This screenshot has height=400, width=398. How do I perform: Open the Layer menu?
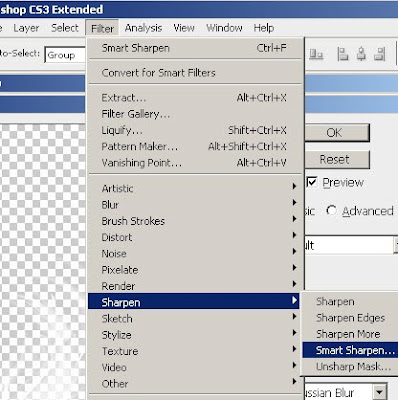point(26,28)
